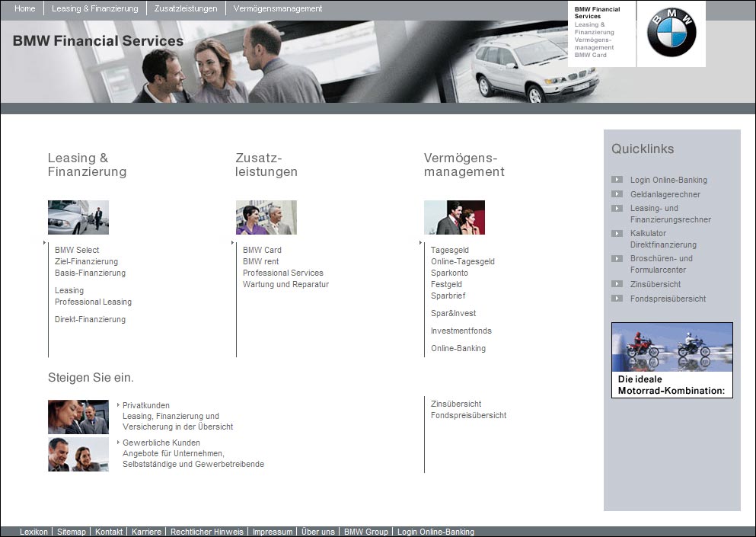Image resolution: width=756 pixels, height=537 pixels.
Task: Open Ziel-Finanzierung link
Action: tap(86, 261)
